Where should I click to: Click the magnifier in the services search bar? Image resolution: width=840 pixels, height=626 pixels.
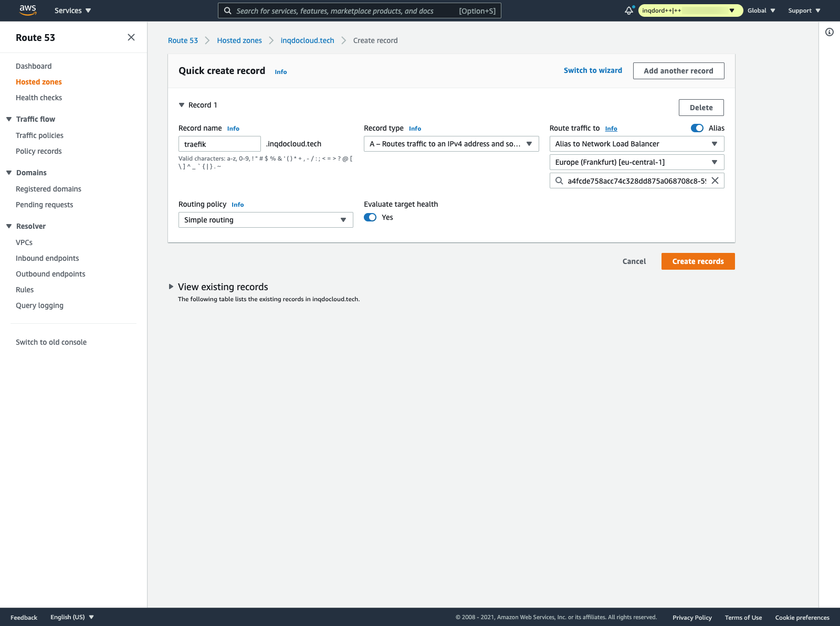(x=227, y=10)
